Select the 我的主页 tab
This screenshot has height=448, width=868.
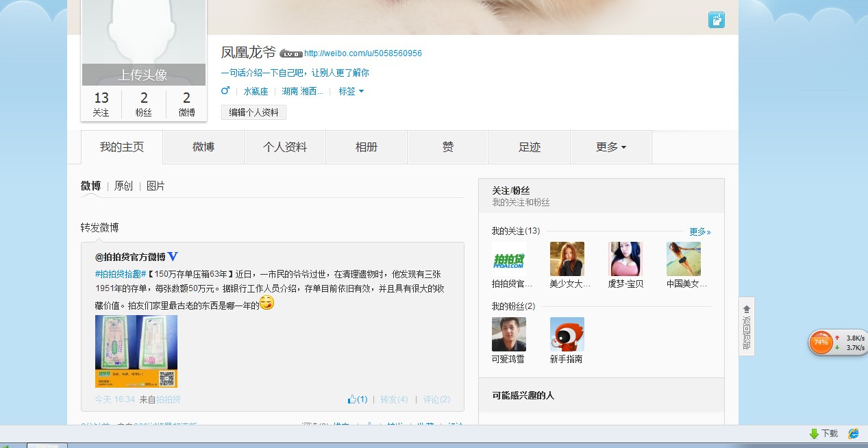pyautogui.click(x=122, y=147)
